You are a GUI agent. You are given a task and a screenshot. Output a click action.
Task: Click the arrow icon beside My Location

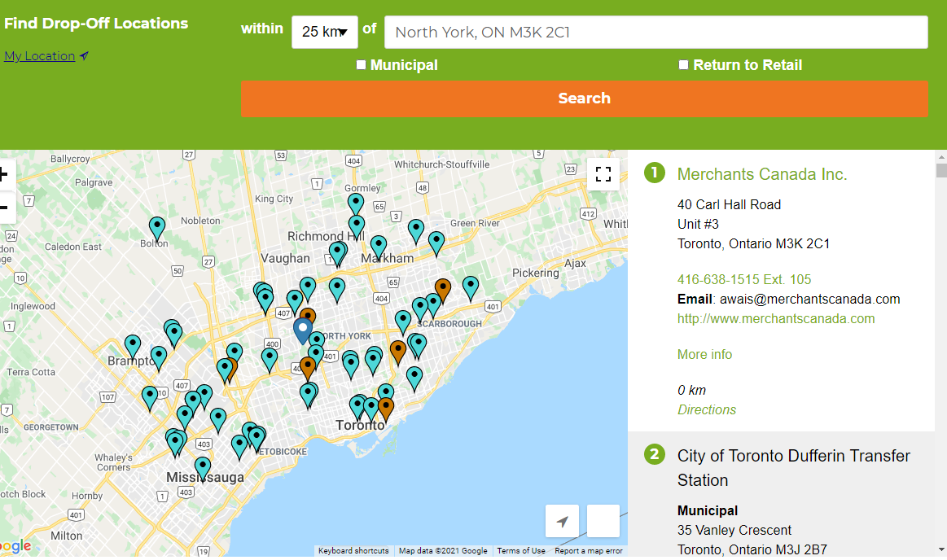(84, 56)
